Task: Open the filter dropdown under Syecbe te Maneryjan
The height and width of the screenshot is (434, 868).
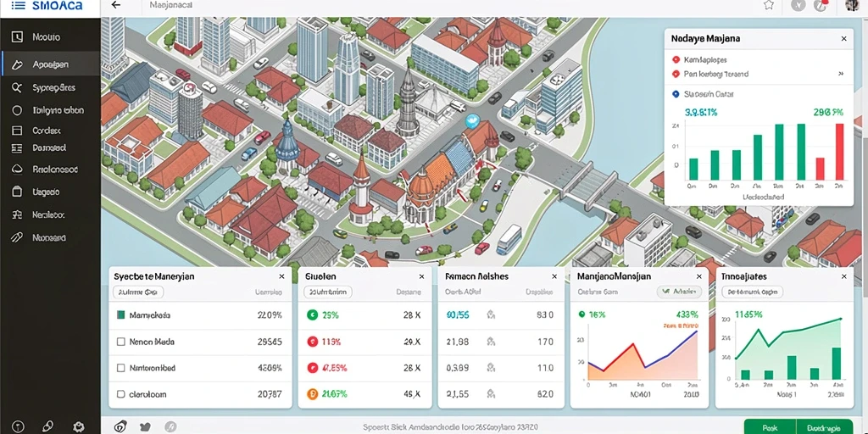Action: tap(138, 292)
